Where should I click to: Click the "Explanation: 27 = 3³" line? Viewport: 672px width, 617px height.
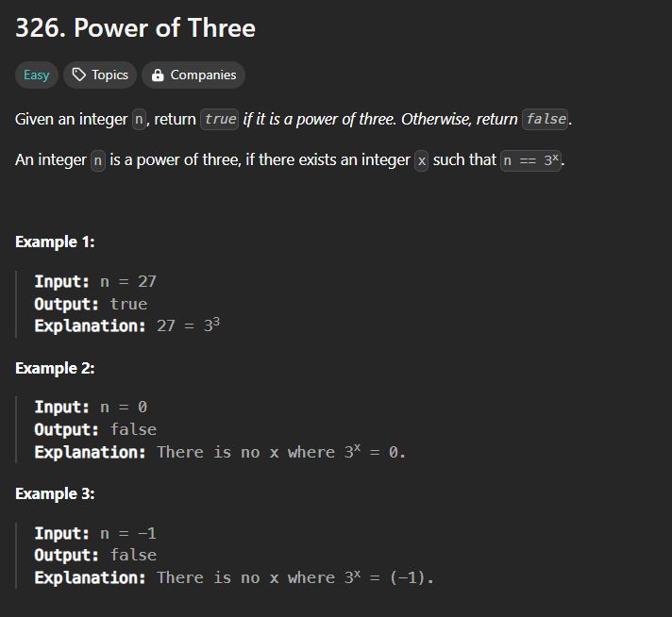127,325
